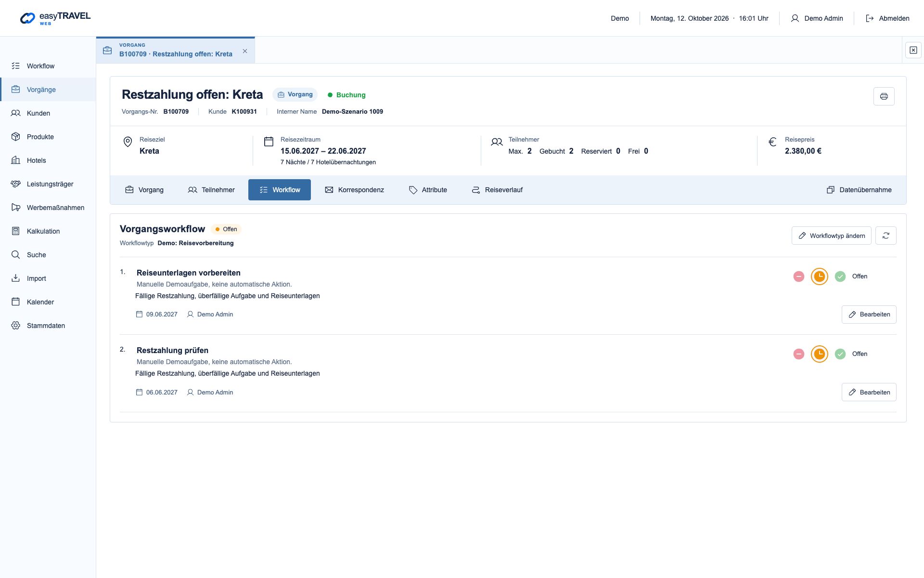Viewport: 924px width, 578px height.
Task: Click Abmelden to log out
Action: (x=887, y=18)
